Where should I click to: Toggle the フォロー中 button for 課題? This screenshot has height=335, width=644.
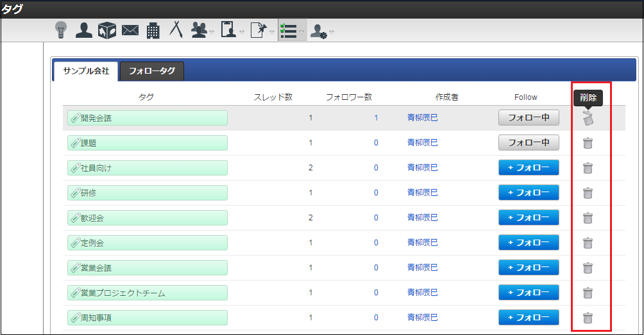pyautogui.click(x=529, y=143)
